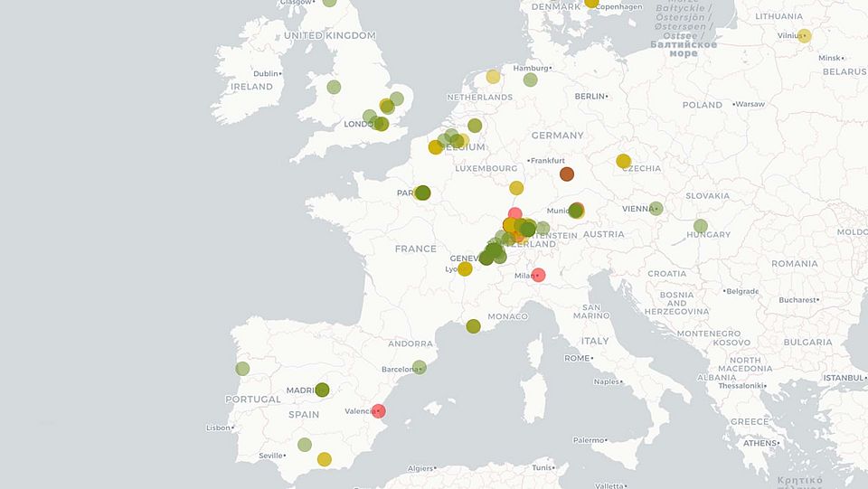Click the green marker near Vienna
Viewport: 868px width, 489px height.
point(656,209)
